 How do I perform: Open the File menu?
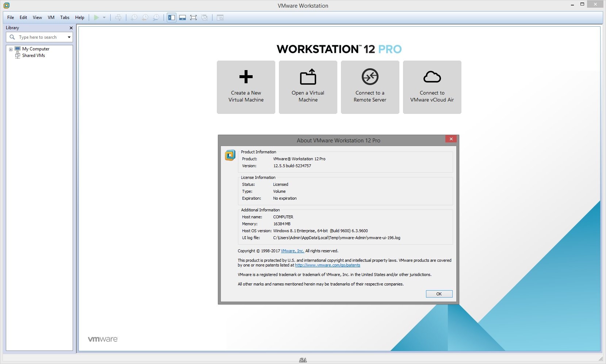[11, 18]
